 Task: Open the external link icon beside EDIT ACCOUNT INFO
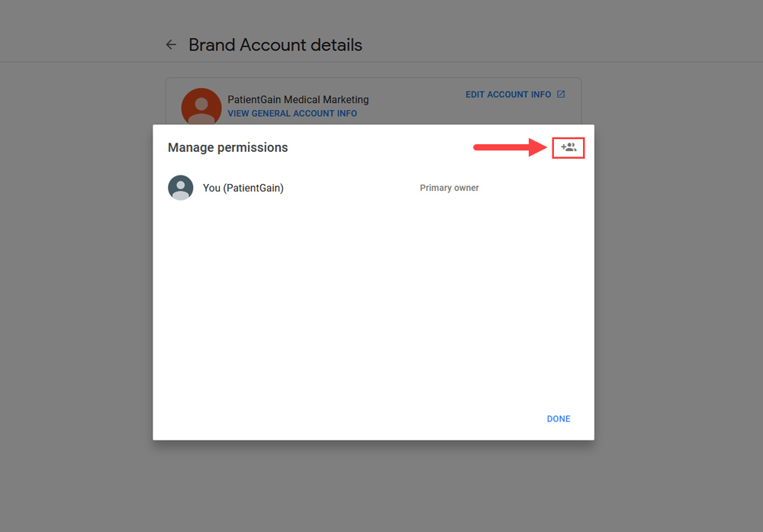pos(561,94)
